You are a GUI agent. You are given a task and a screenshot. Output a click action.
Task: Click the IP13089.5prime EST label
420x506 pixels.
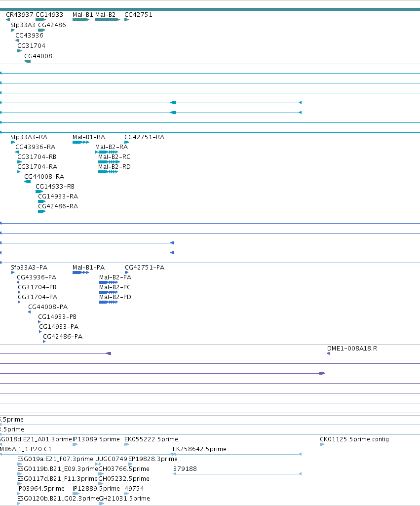click(x=96, y=439)
